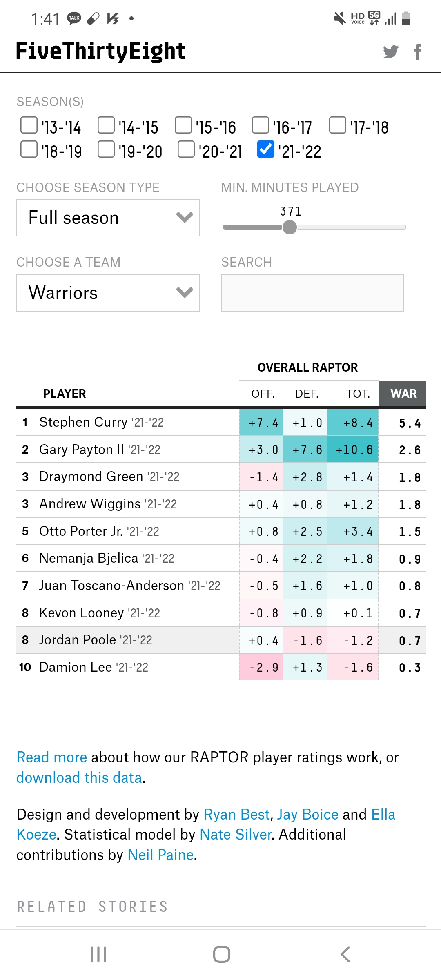Open the Read more link
The width and height of the screenshot is (441, 980).
tap(52, 757)
